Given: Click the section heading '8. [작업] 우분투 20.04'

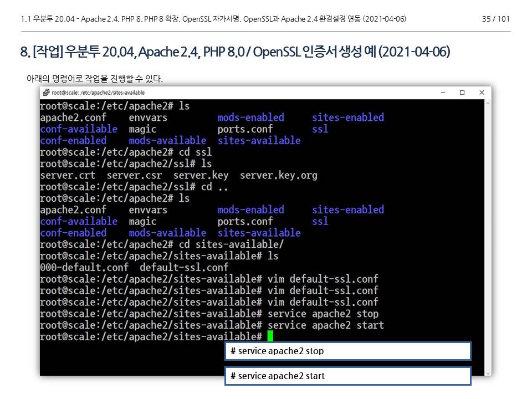Looking at the screenshot, I should [x=235, y=52].
